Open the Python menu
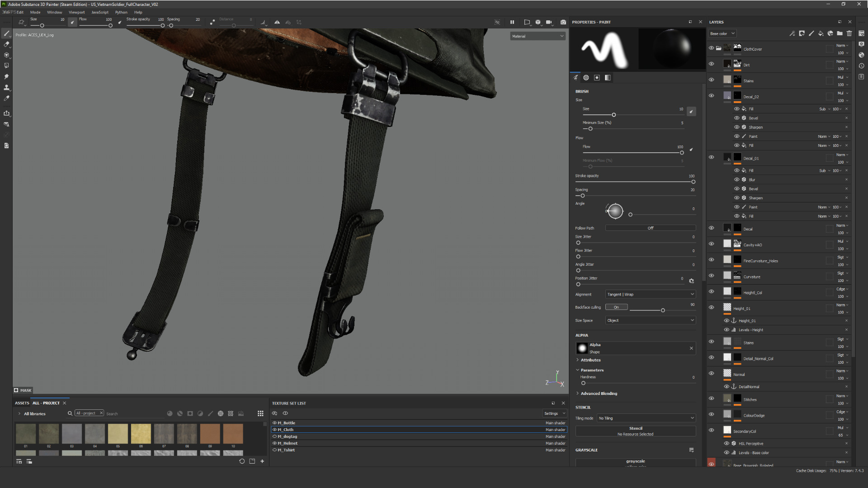 (x=121, y=12)
